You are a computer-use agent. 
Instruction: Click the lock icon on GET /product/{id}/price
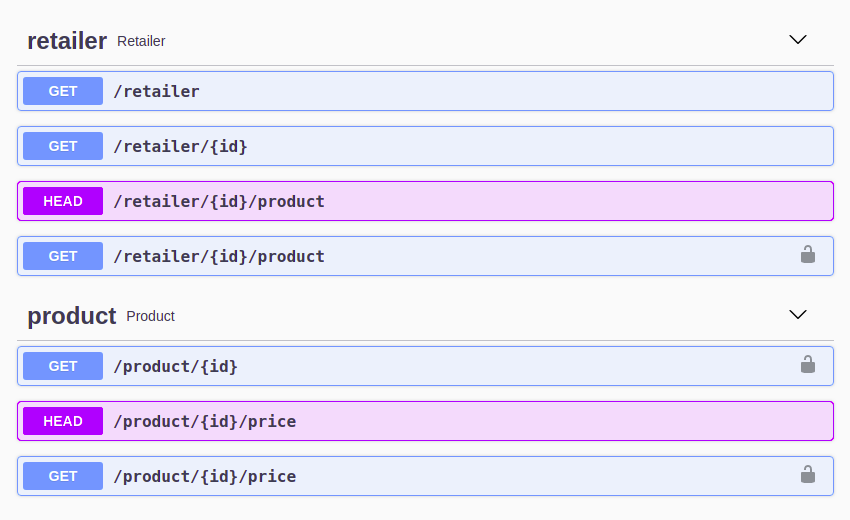pos(808,475)
